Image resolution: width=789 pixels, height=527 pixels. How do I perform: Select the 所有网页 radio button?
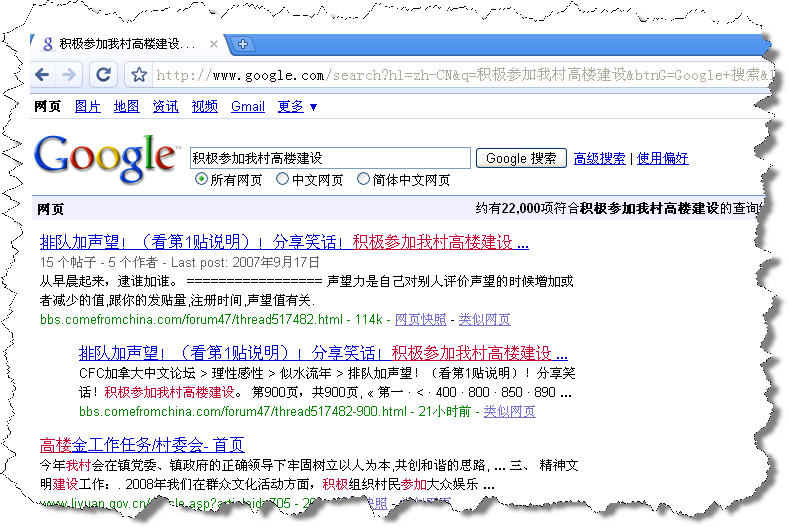point(202,180)
